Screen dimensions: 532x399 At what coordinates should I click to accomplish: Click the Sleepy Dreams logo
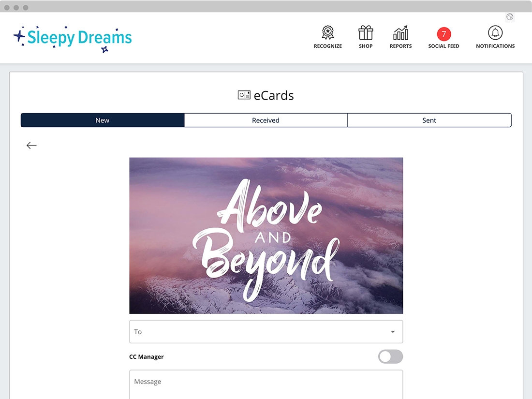73,38
